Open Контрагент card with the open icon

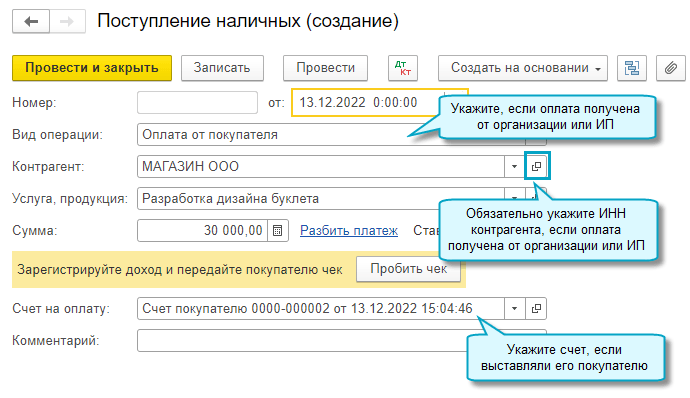point(536,166)
